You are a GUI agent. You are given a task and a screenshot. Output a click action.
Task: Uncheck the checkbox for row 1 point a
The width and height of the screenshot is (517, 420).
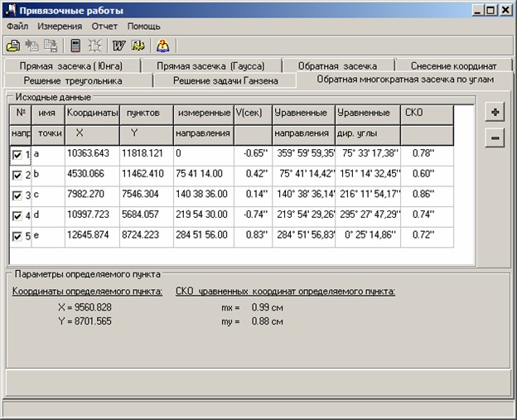(x=17, y=155)
